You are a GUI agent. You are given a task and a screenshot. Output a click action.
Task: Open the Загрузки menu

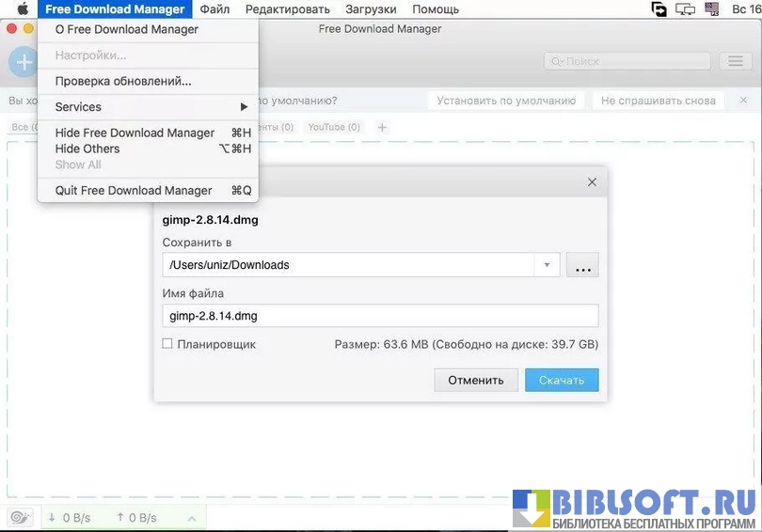pyautogui.click(x=371, y=9)
